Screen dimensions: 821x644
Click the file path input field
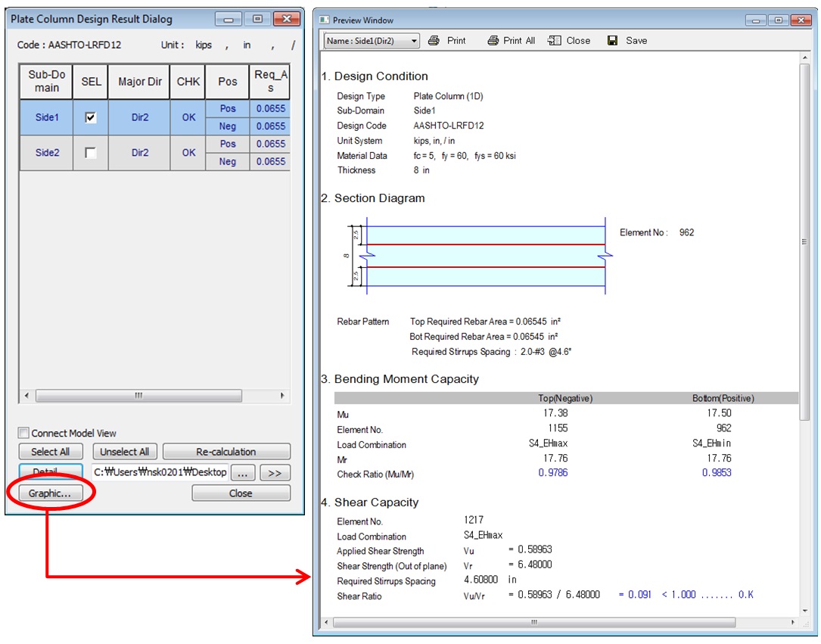pyautogui.click(x=159, y=472)
